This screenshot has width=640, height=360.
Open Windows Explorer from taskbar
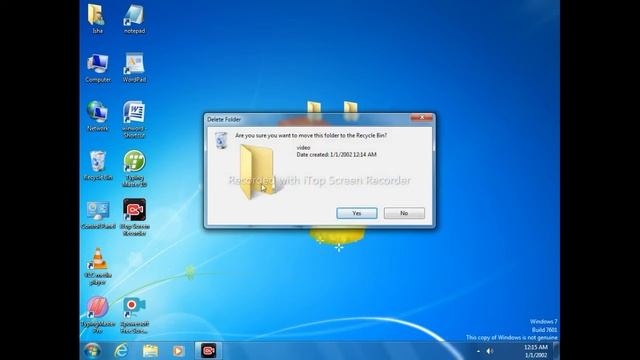point(150,351)
